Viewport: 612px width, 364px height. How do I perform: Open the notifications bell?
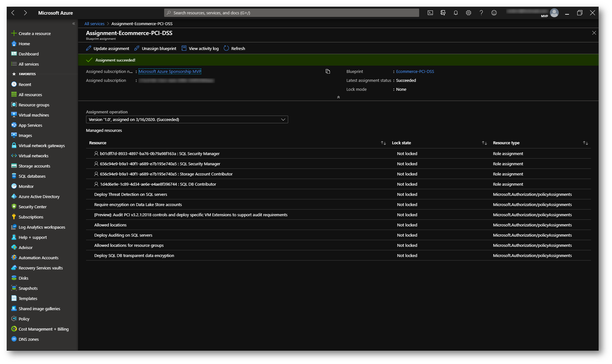[x=456, y=13]
